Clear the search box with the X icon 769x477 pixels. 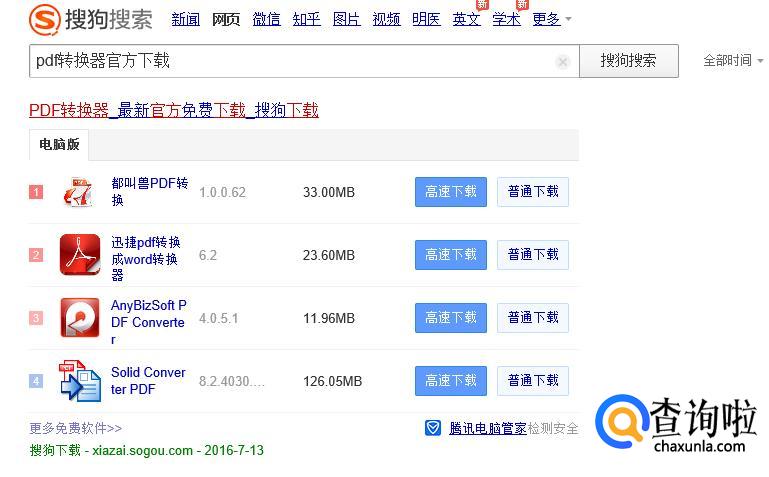[x=563, y=62]
